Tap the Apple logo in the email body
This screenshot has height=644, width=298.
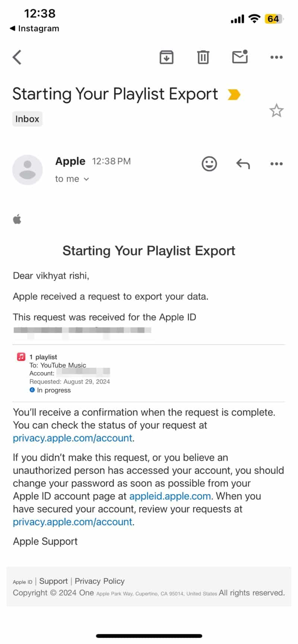point(18,219)
